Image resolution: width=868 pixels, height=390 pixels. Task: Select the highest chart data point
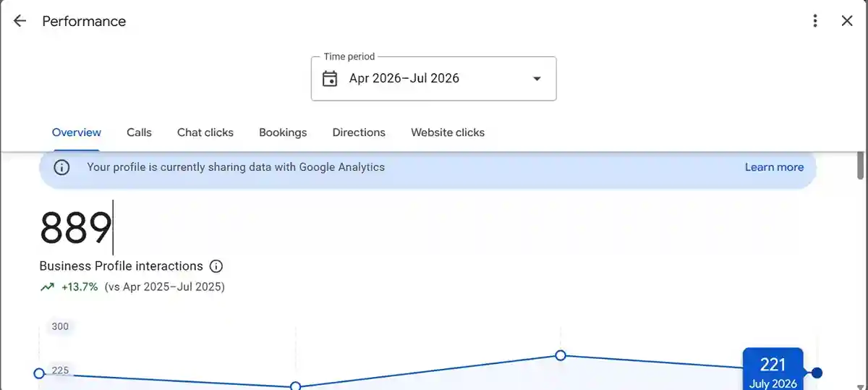pyautogui.click(x=560, y=355)
